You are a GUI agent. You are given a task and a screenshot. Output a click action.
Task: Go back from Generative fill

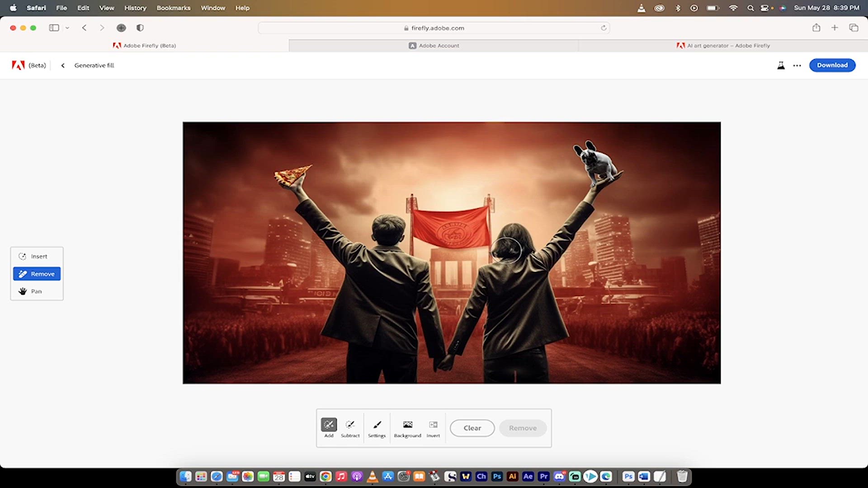(63, 66)
